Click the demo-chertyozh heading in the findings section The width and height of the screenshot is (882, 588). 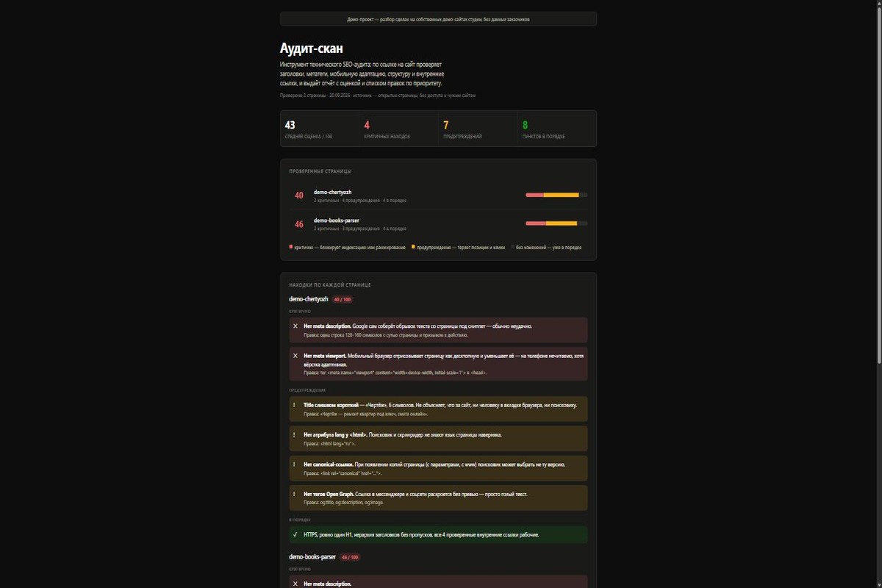[x=309, y=299]
